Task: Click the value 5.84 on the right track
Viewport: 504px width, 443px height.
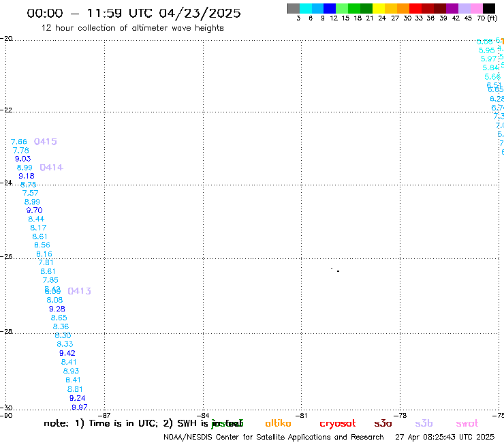Action: tap(490, 68)
